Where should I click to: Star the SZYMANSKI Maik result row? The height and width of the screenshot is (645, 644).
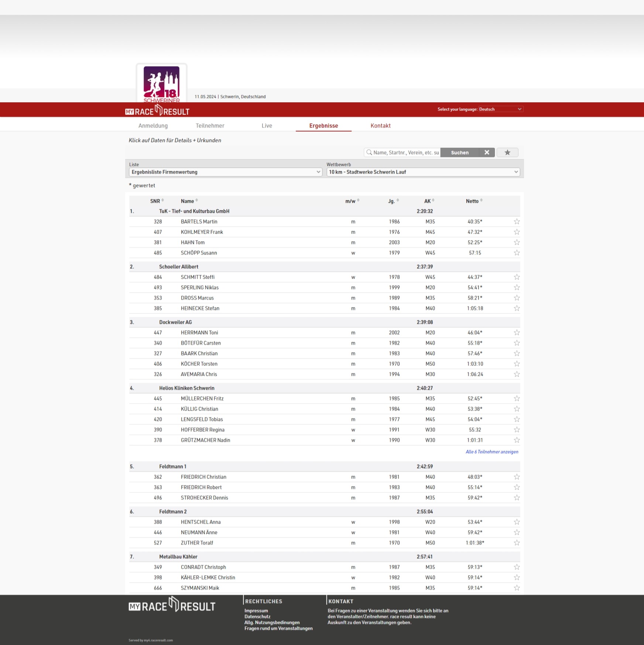(517, 588)
